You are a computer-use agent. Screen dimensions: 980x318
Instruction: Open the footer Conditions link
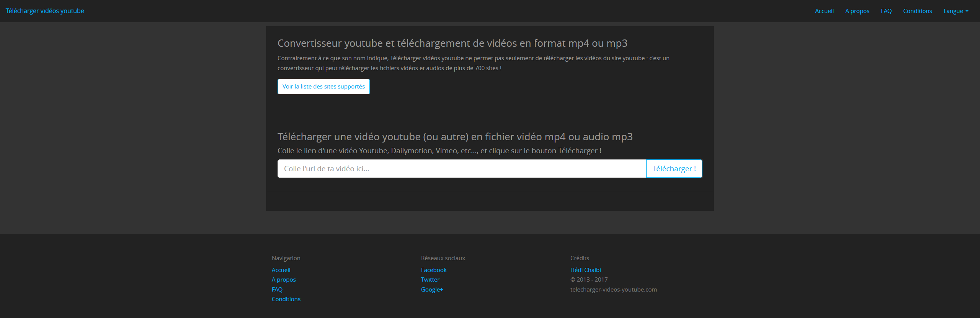(286, 299)
